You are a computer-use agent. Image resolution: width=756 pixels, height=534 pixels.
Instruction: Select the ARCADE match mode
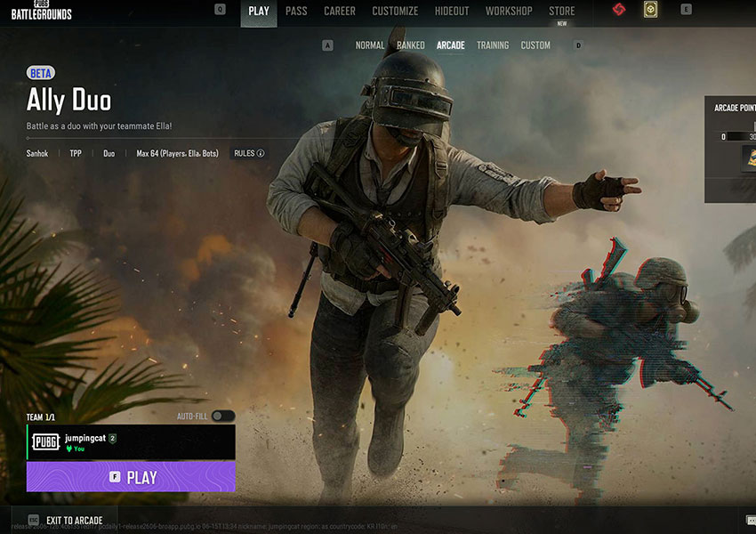[450, 45]
